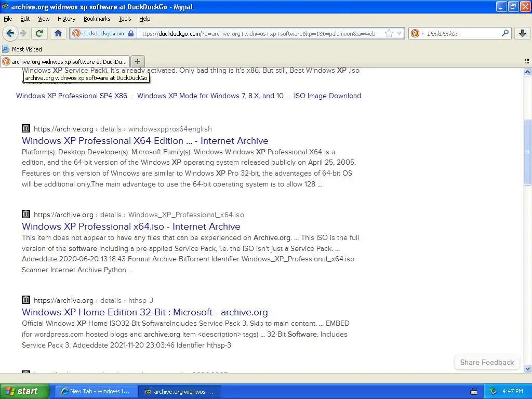Open Windows XP Professional x64.iso result
This screenshot has height=399, width=532.
tap(131, 227)
